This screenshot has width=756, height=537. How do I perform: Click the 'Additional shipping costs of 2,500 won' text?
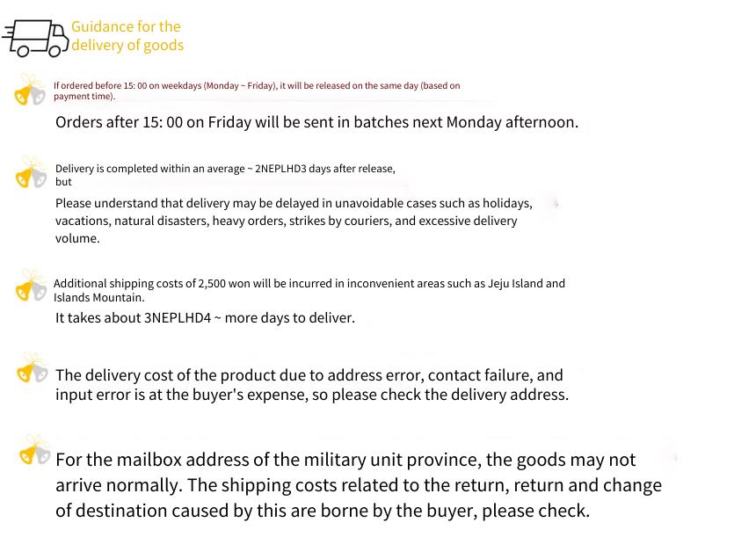click(309, 290)
